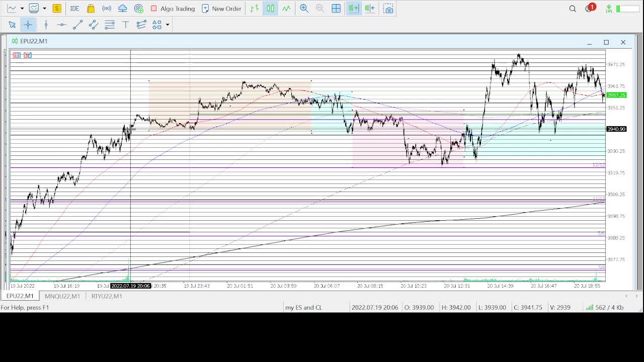Switch chart to bar chart display
The image size is (644, 362).
tap(255, 9)
